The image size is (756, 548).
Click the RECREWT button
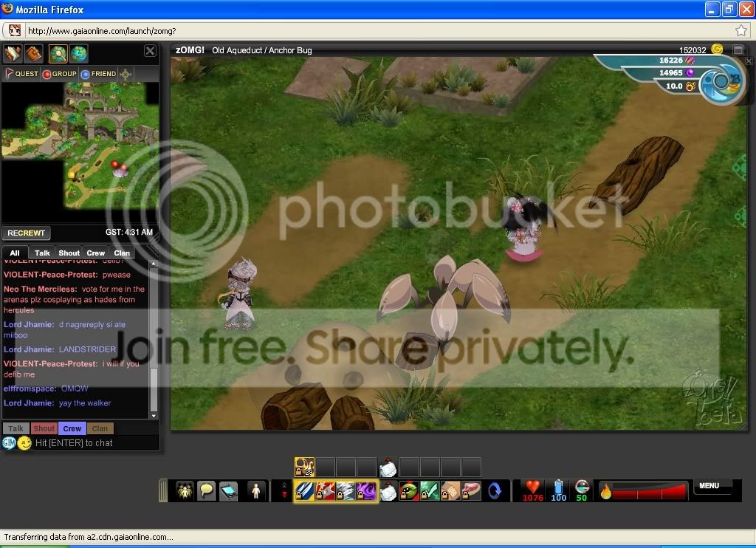pyautogui.click(x=26, y=233)
